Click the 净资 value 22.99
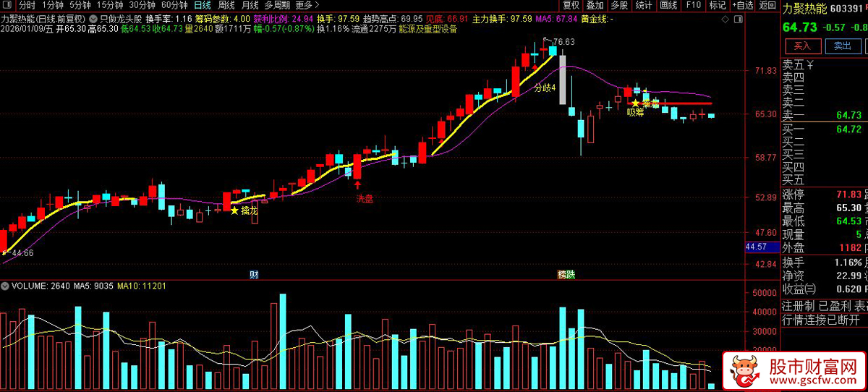Viewport: 868px width, 392px height. coord(848,276)
